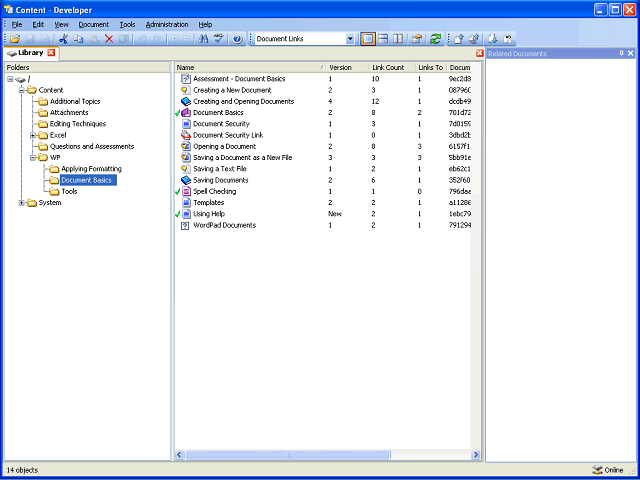The image size is (640, 480).
Task: Close the Library tab with its red X
Action: [51, 53]
